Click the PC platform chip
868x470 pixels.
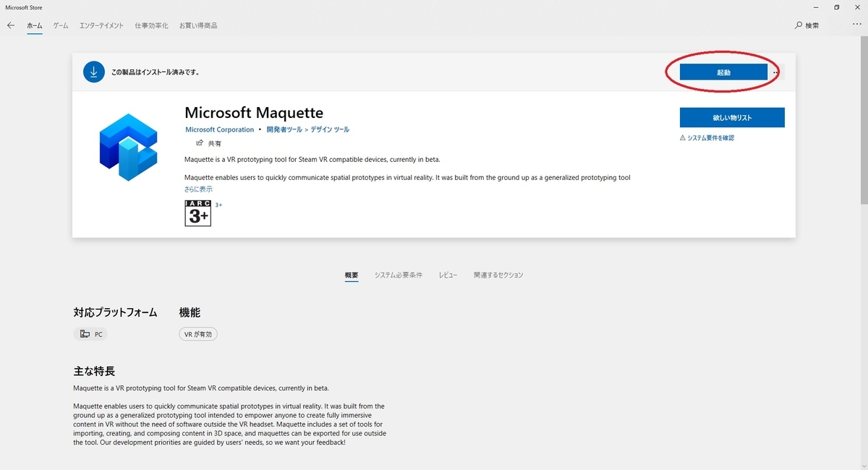(91, 334)
